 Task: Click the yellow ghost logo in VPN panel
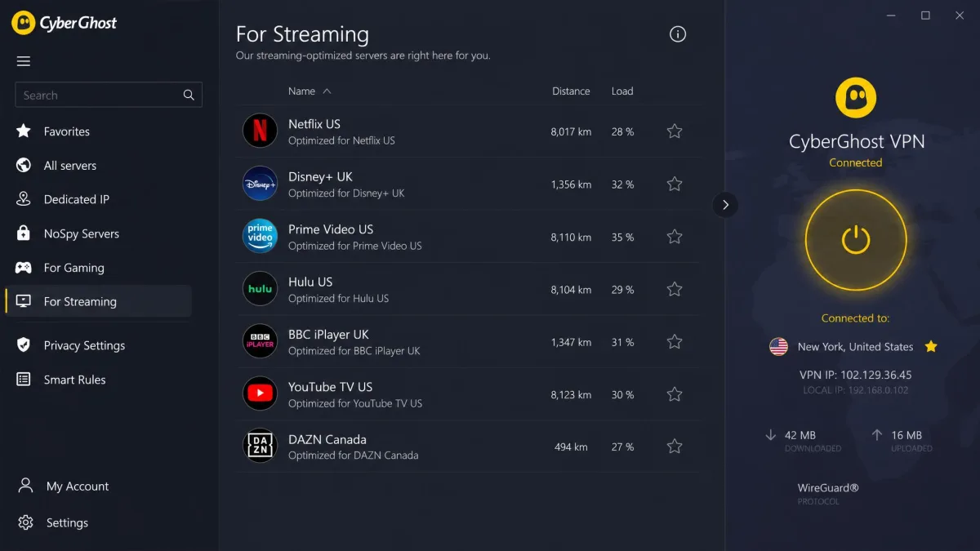point(856,98)
